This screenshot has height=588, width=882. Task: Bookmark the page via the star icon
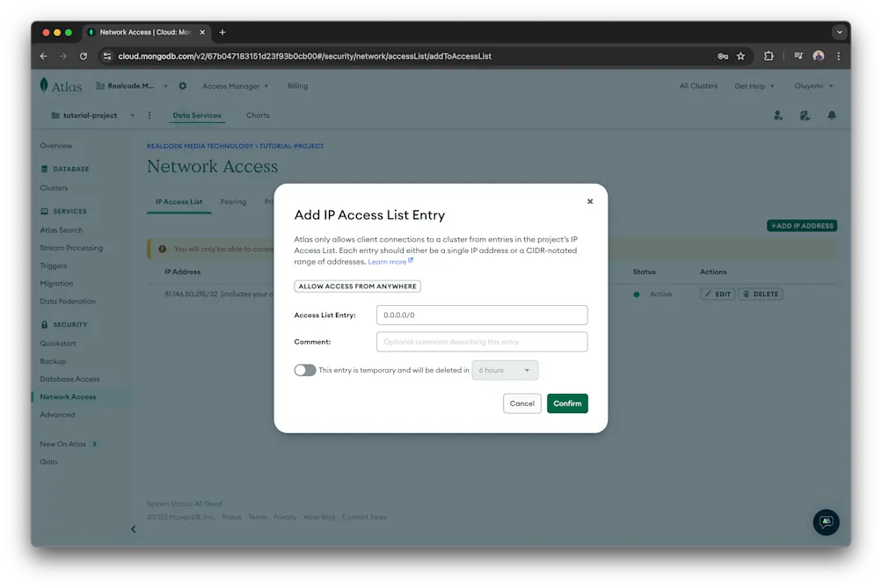click(x=740, y=54)
